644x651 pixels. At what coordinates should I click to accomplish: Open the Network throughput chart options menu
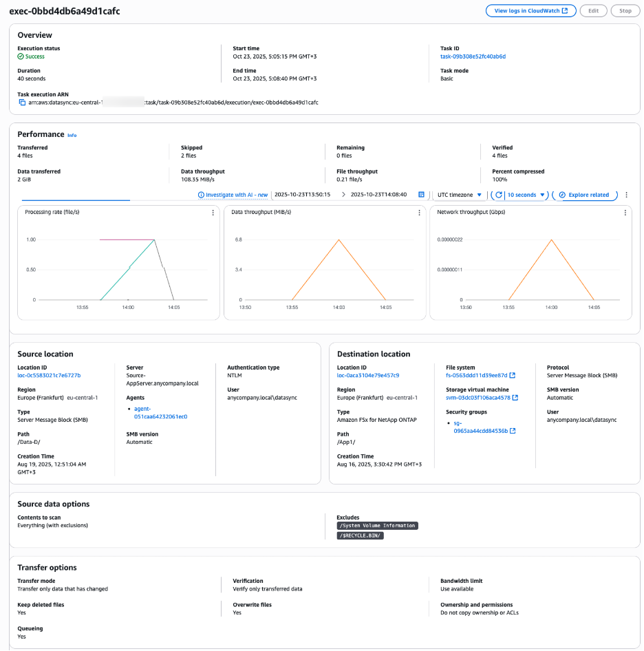(x=623, y=213)
